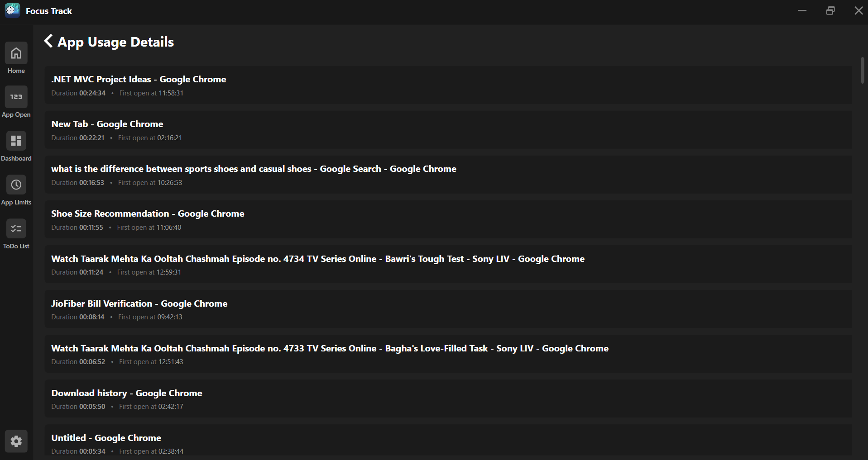Open the settings gear icon
Viewport: 868px width, 460px height.
(x=16, y=441)
